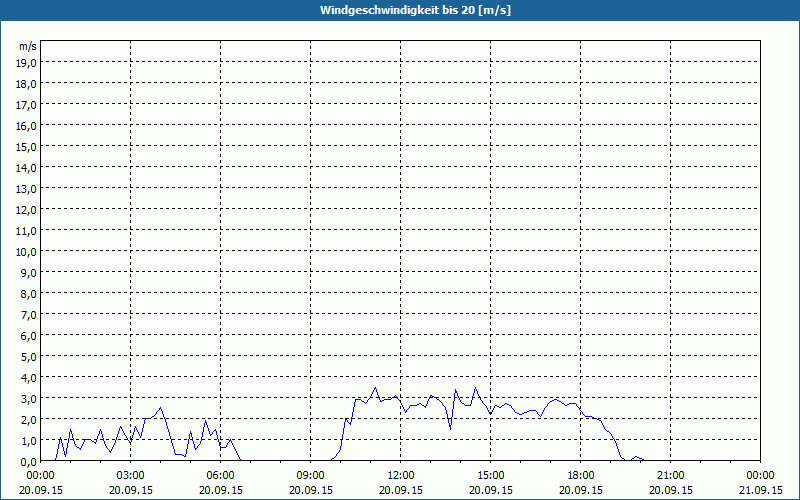Viewport: 800px width, 500px height.
Task: Select the 'm/s' unit label
Action: (28, 46)
